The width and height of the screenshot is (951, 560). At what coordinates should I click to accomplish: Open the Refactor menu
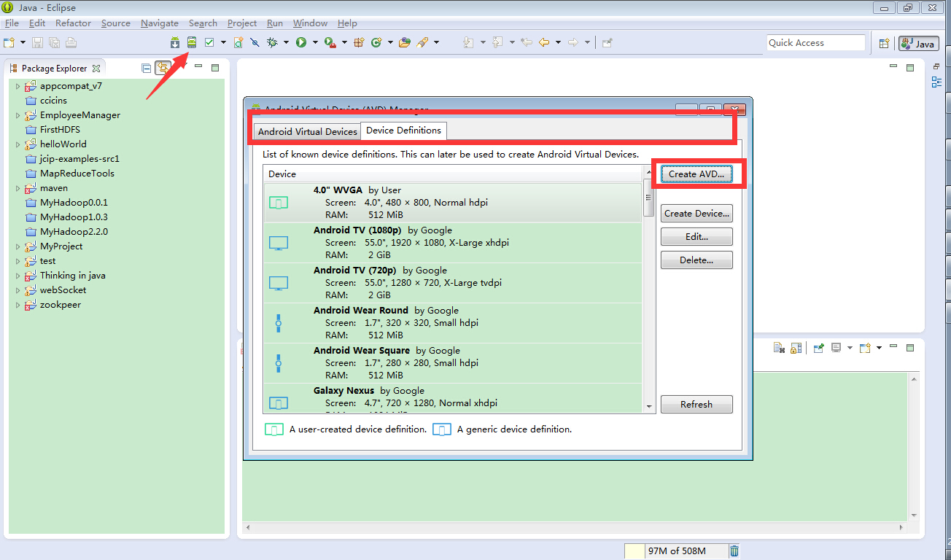74,23
